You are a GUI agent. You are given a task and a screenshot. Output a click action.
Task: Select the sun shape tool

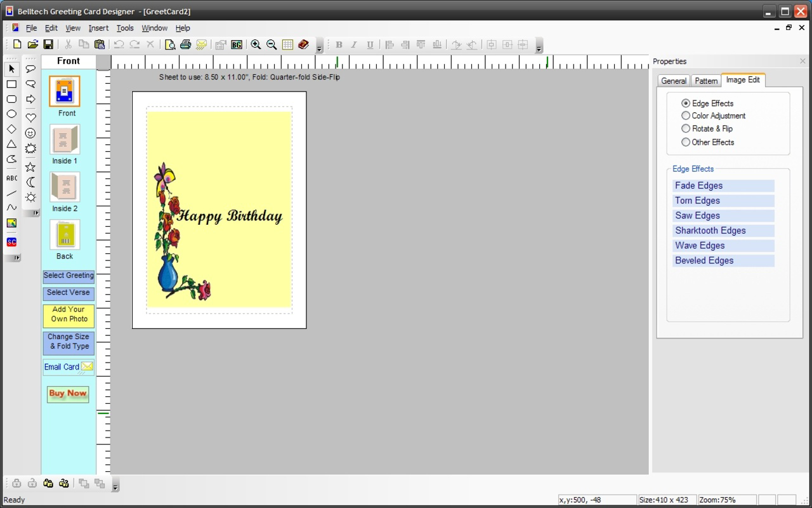coord(30,197)
